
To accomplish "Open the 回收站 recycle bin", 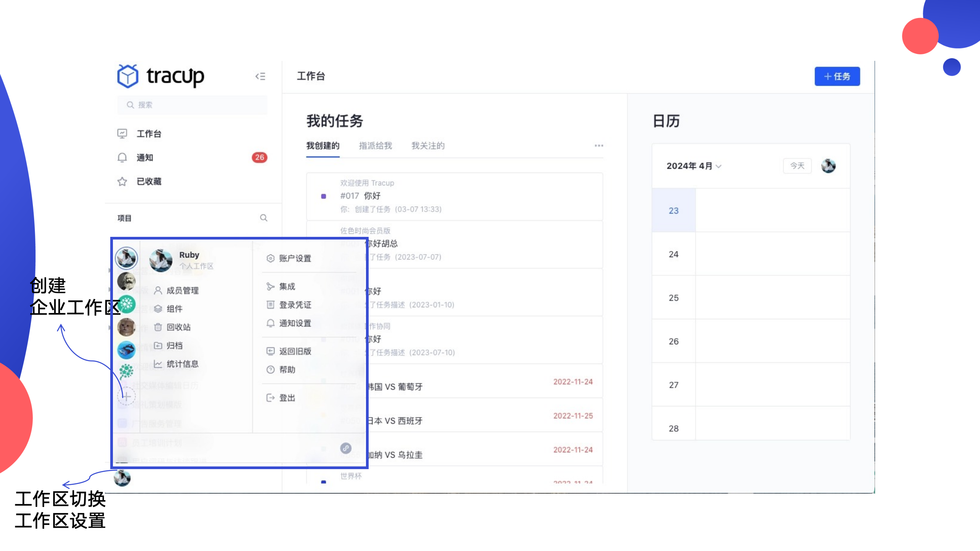I will pos(178,327).
